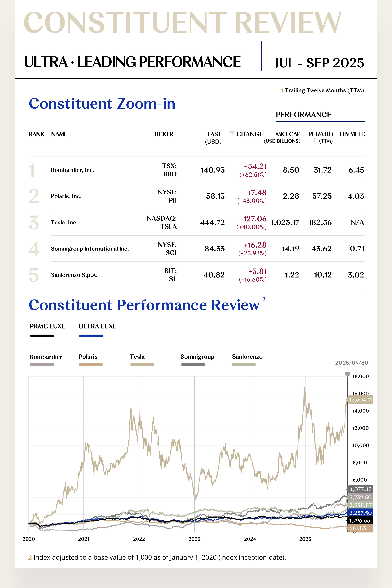Image resolution: width=392 pixels, height=588 pixels.
Task: Click the 2,538.87 value tag
Action: (x=360, y=505)
